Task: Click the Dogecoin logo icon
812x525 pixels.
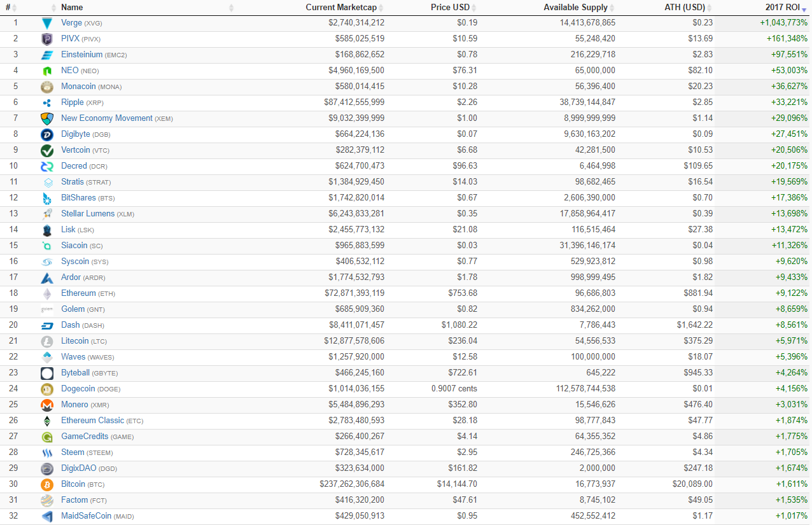Action: coord(47,389)
